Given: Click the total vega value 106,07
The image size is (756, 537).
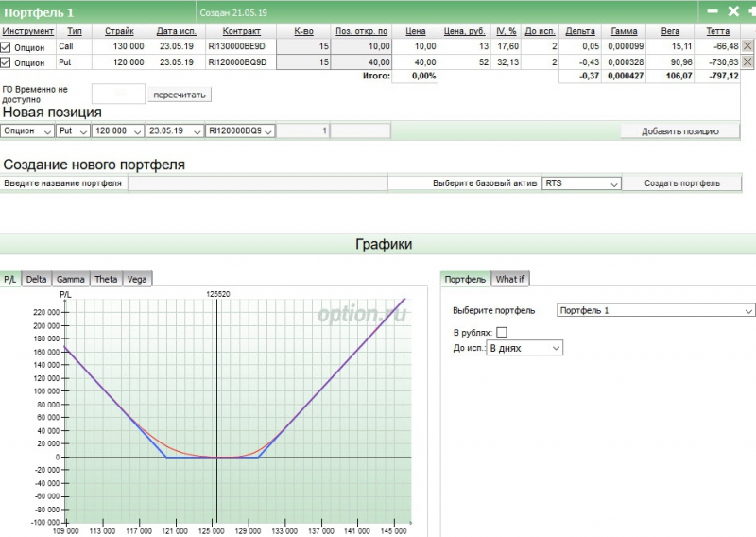Looking at the screenshot, I should click(679, 76).
